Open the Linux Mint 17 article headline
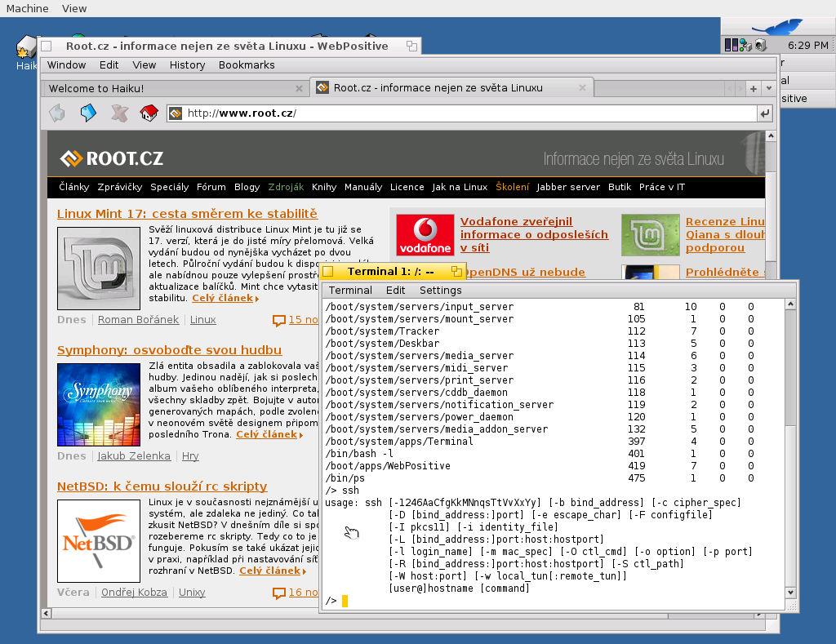This screenshot has height=644, width=836. 187,214
